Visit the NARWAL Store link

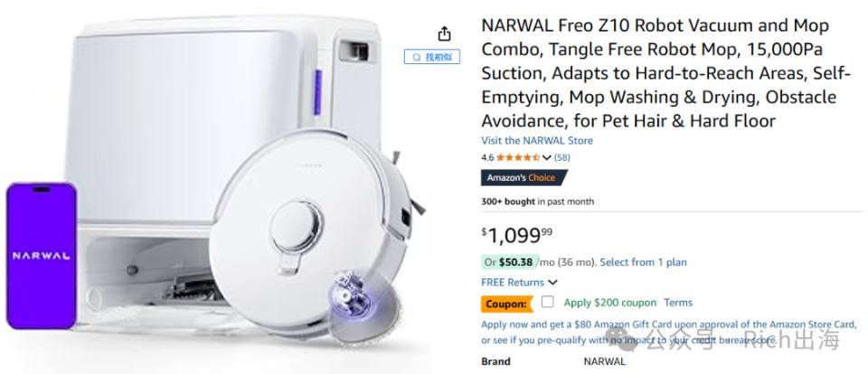click(x=537, y=141)
